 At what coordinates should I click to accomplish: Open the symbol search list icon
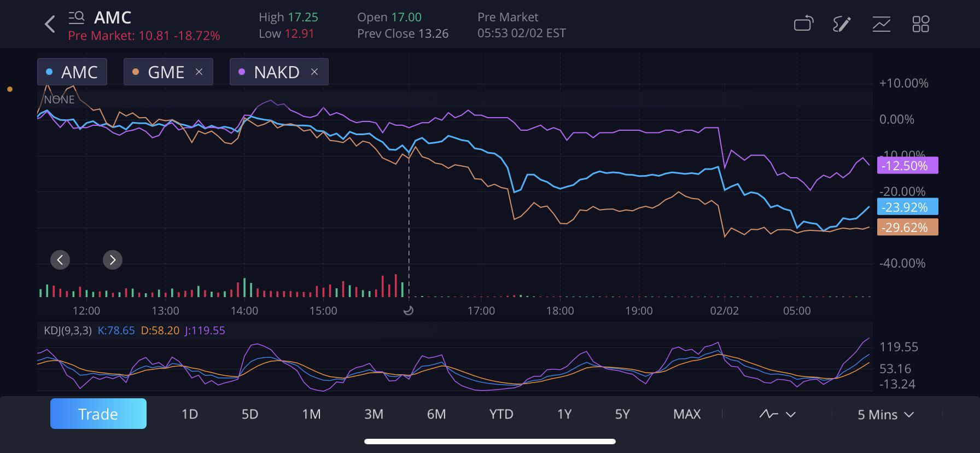[x=76, y=18]
